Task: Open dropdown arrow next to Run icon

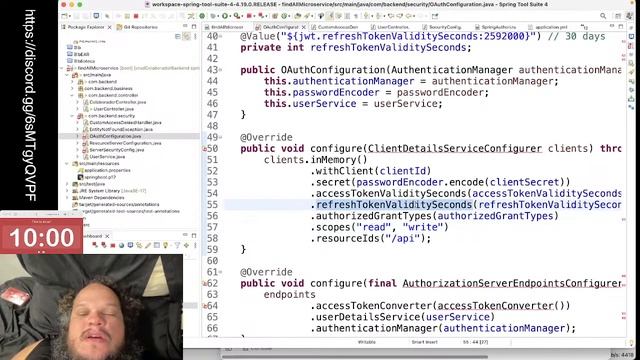Action: pos(231,16)
